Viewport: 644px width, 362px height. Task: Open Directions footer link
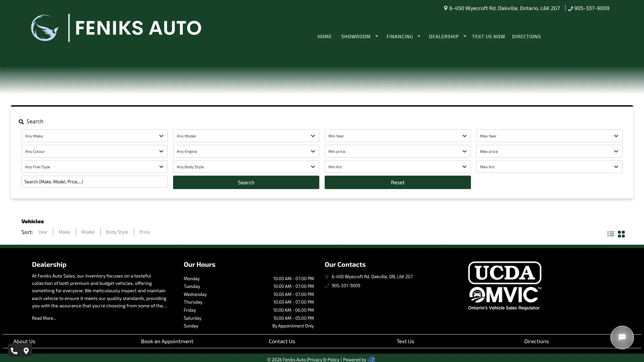point(536,341)
